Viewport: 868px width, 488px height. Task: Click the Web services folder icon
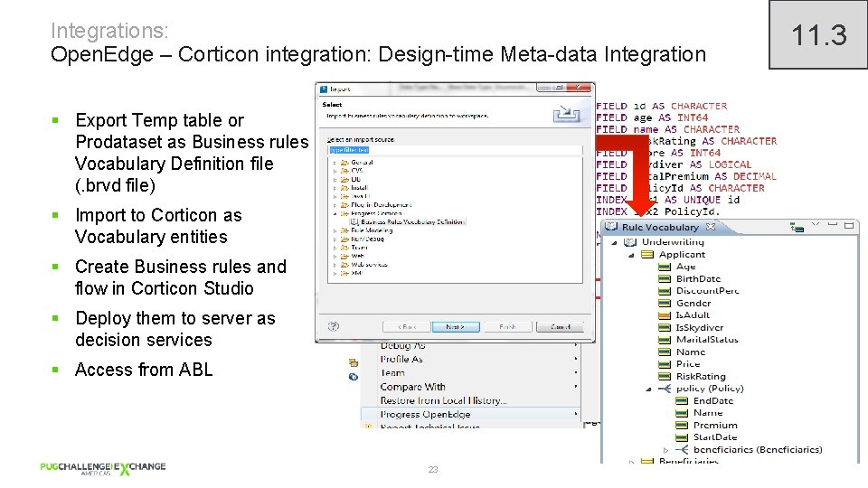point(344,265)
